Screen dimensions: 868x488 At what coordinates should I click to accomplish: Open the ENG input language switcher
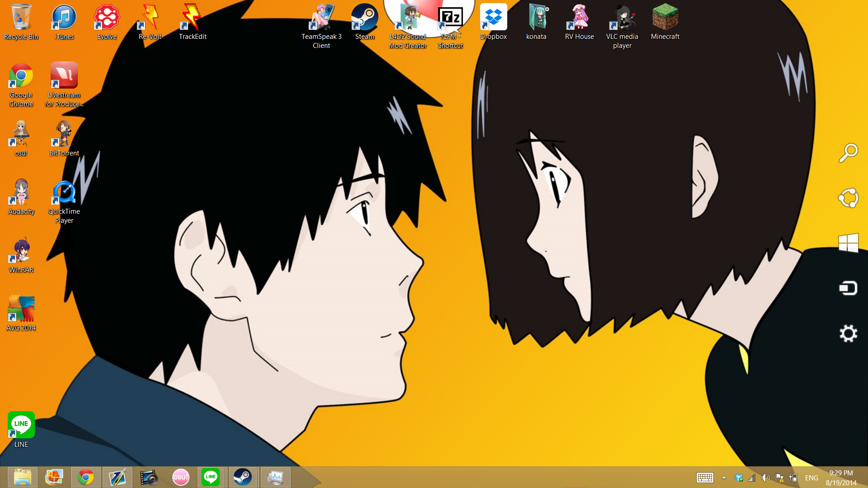pyautogui.click(x=811, y=478)
